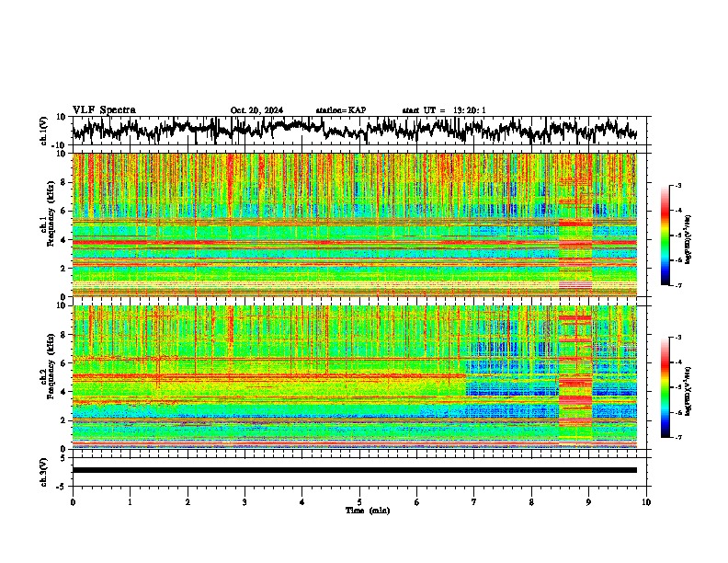Click the ch.1 color scale 'log(PSD)' label
The width and height of the screenshot is (728, 563).
[688, 240]
